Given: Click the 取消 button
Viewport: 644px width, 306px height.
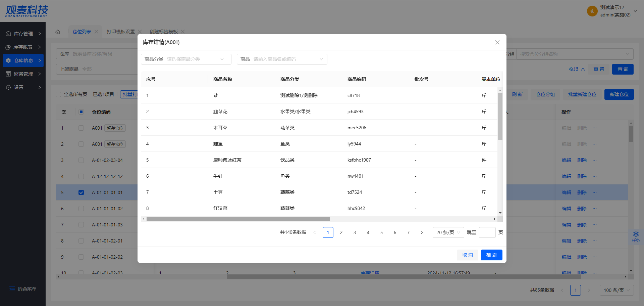Looking at the screenshot, I should [x=467, y=255].
